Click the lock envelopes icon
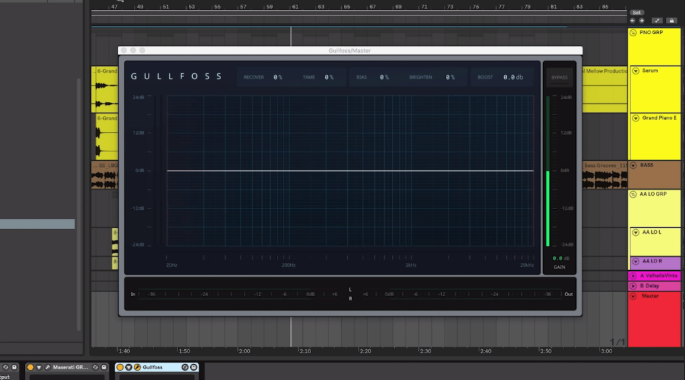685x380 pixels. click(x=672, y=21)
